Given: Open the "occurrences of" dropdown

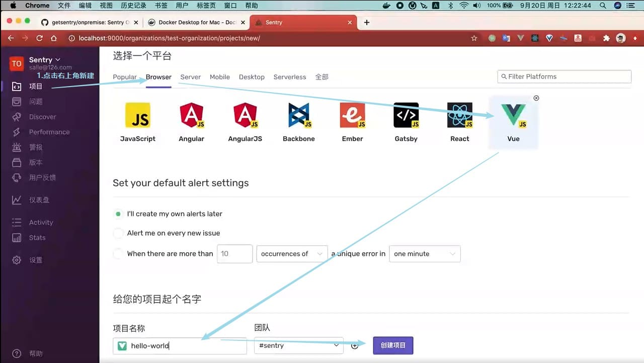Looking at the screenshot, I should click(292, 254).
